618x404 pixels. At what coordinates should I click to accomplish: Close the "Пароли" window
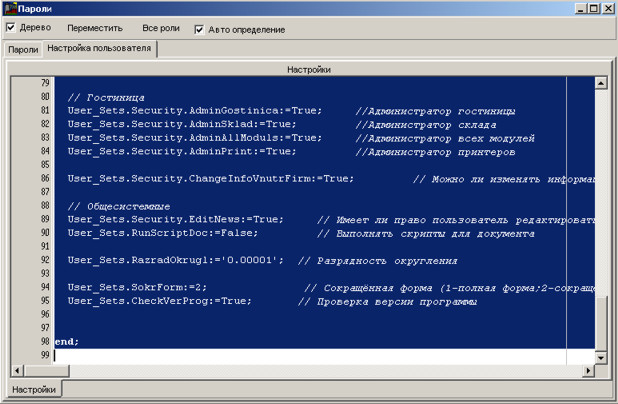[x=608, y=8]
